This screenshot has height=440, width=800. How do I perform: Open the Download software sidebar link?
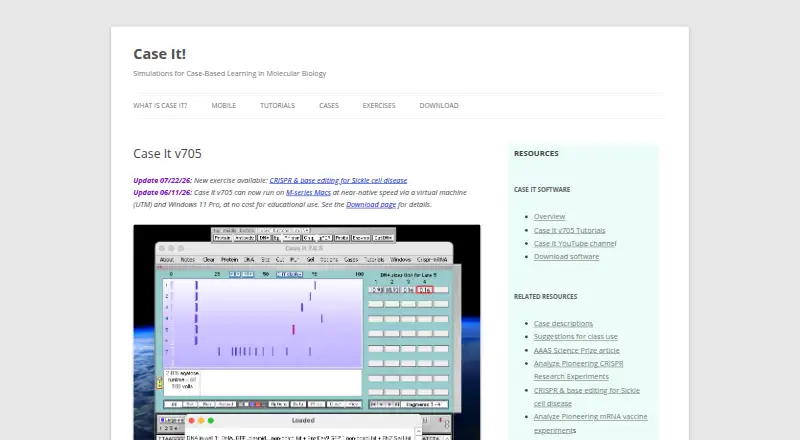pos(566,257)
